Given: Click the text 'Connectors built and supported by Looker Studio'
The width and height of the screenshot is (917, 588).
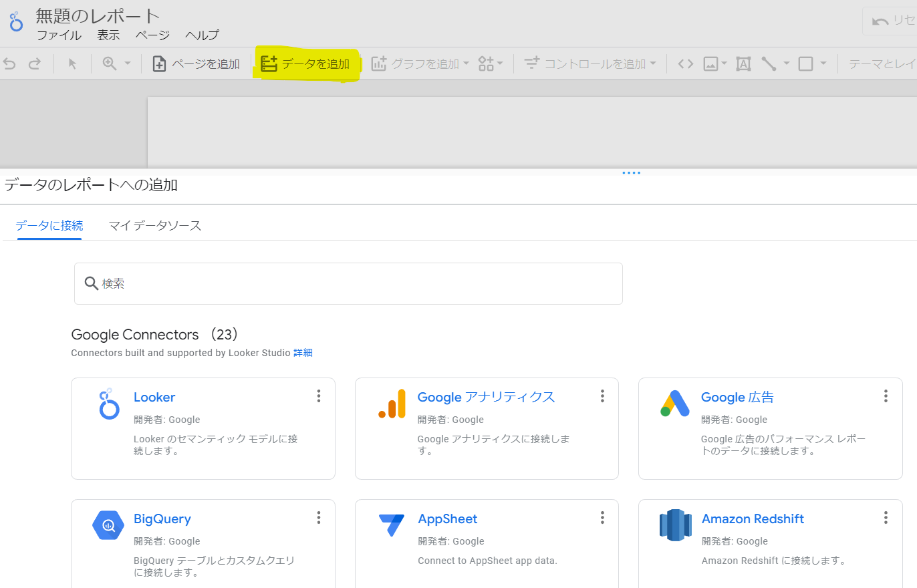Looking at the screenshot, I should (x=180, y=353).
